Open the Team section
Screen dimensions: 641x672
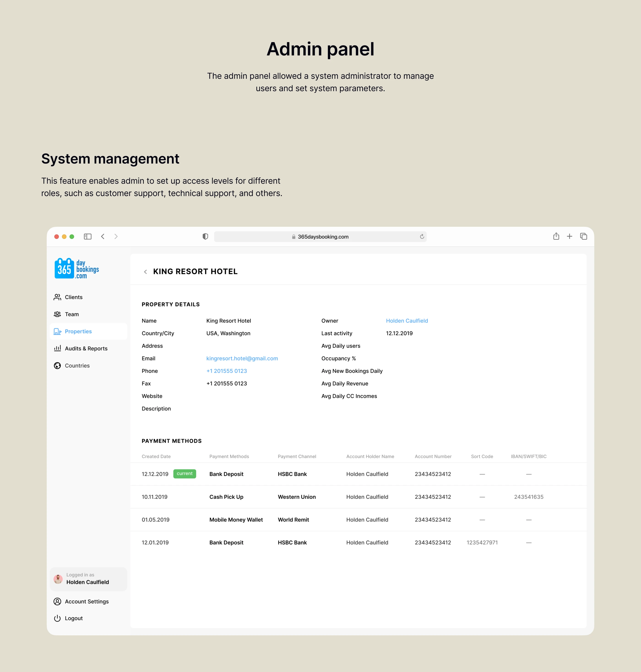72,314
